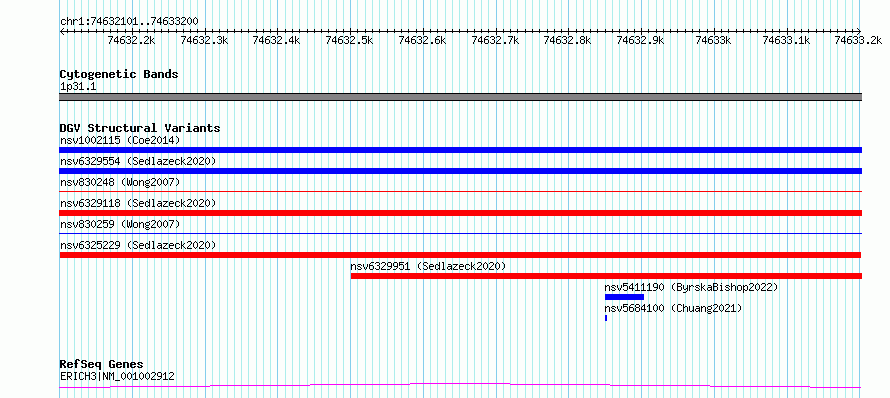Click the nsv1002115 (Coe2014) variant label
Viewport: 890px width, 398px height.
pyautogui.click(x=120, y=140)
